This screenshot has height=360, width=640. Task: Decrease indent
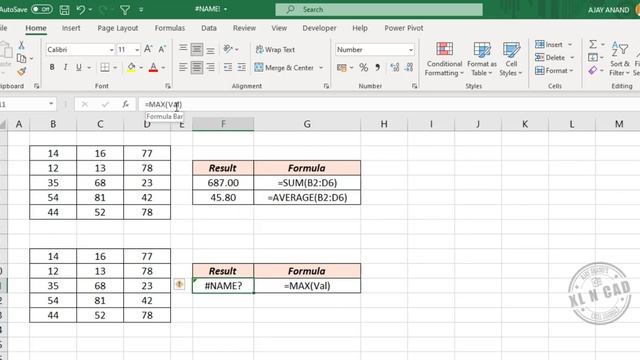click(228, 67)
